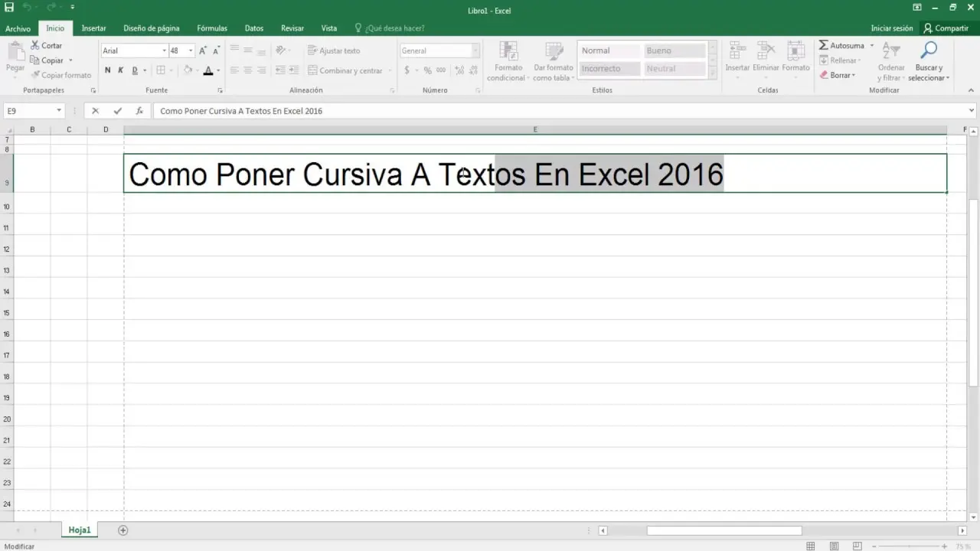Screen dimensions: 980x551
Task: Open the borders dropdown arrow
Action: pyautogui.click(x=171, y=70)
